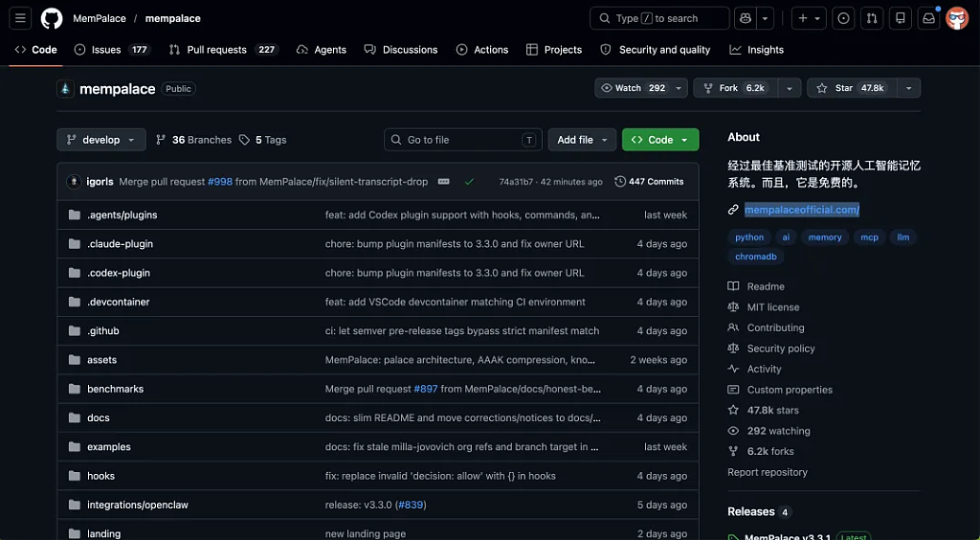Viewport: 980px width, 540px height.
Task: Open the hooks folder
Action: [101, 476]
